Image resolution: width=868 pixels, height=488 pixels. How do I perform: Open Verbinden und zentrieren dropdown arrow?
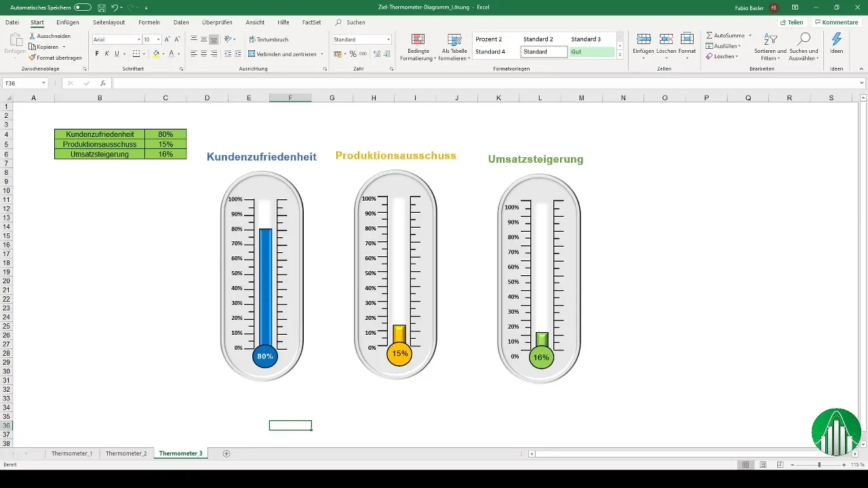pyautogui.click(x=323, y=54)
